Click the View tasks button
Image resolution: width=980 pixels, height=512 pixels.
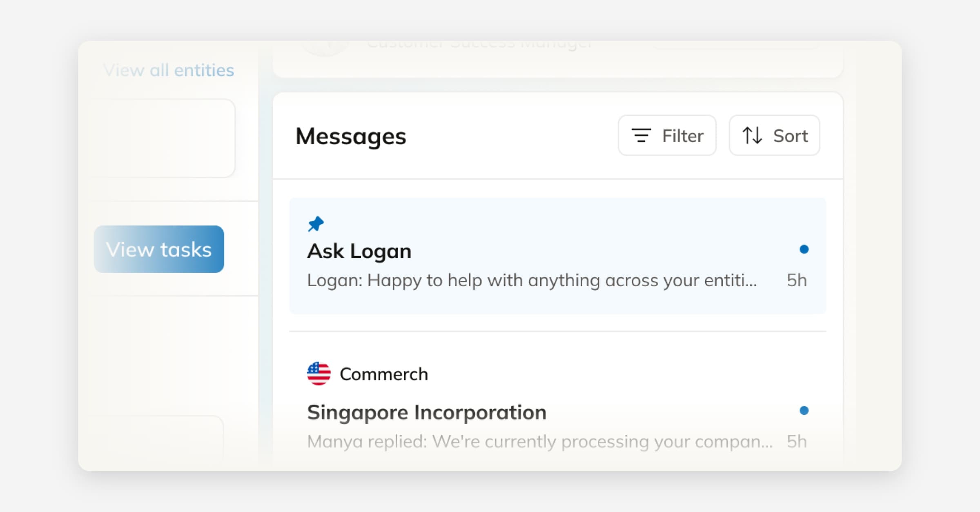pyautogui.click(x=159, y=249)
